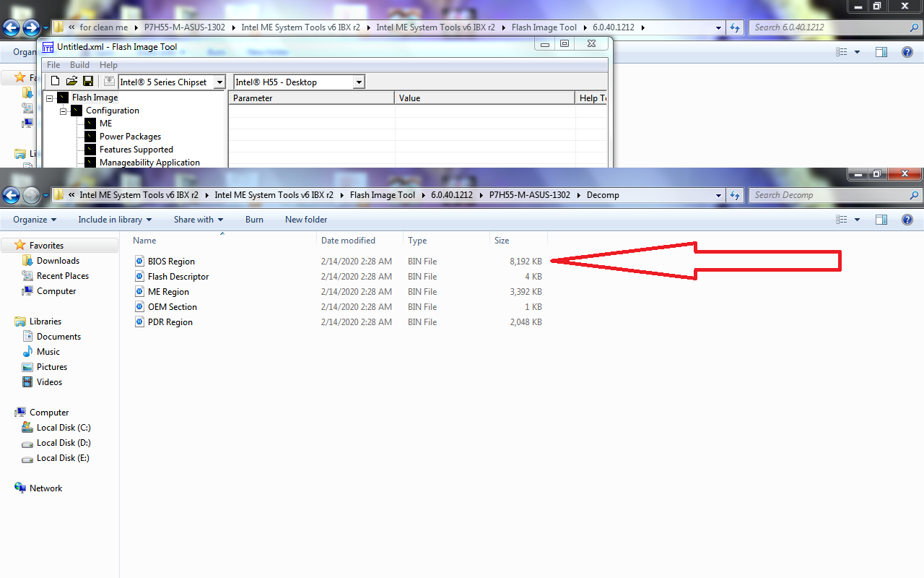Click Back button in Decomp window
The width and height of the screenshot is (924, 578).
[12, 195]
